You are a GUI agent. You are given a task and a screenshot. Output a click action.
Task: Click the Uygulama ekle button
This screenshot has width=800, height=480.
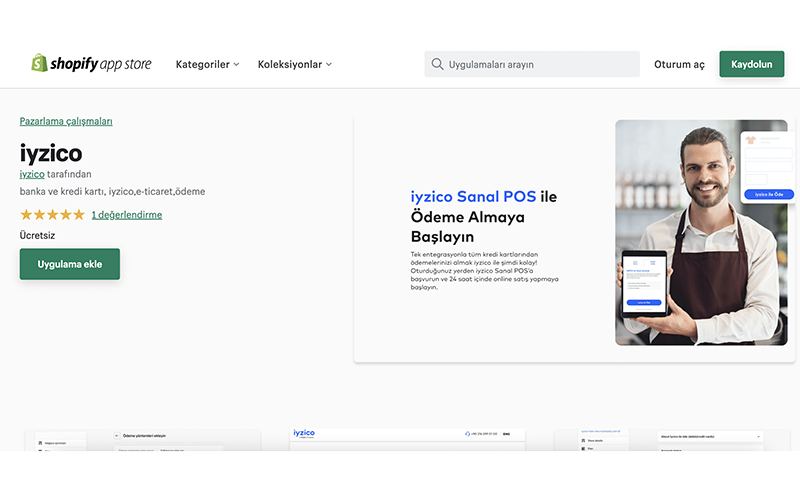(x=70, y=264)
